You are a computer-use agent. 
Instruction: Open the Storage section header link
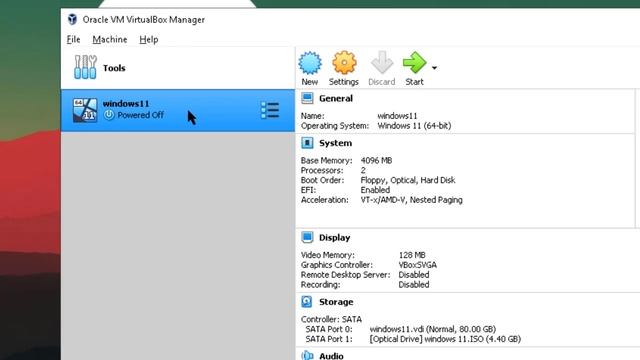pyautogui.click(x=336, y=302)
